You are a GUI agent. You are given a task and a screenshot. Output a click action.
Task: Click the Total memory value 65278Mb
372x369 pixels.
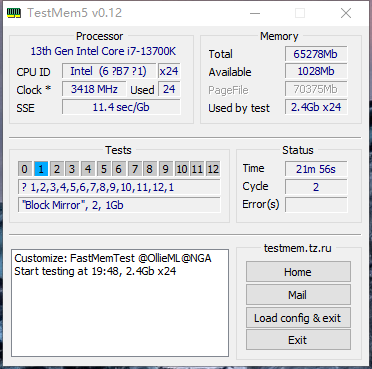(x=316, y=54)
